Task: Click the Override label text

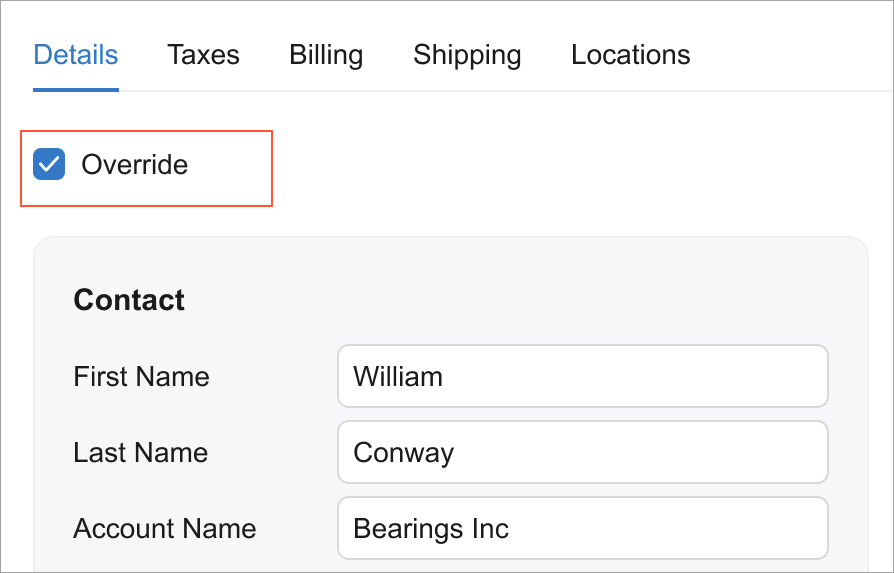Action: tap(134, 164)
